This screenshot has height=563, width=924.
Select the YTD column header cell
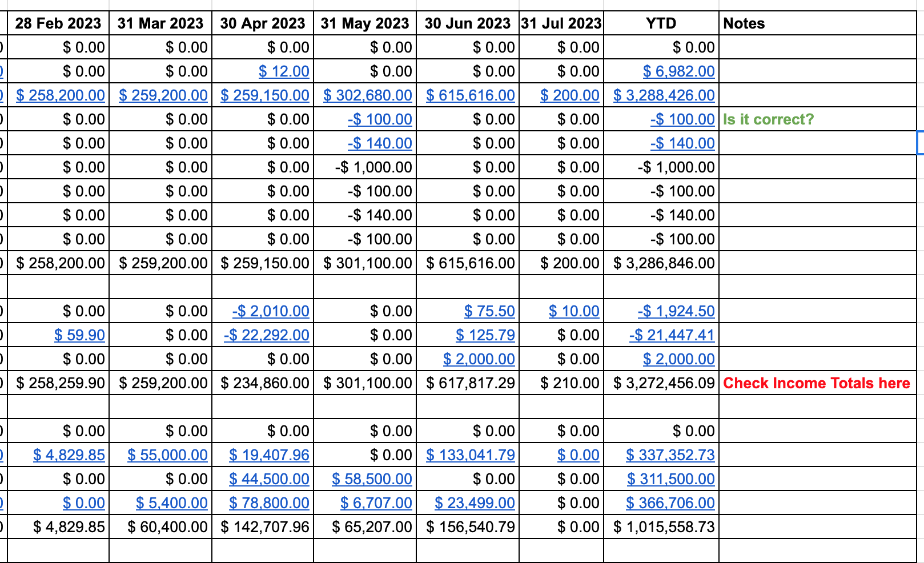pos(661,23)
